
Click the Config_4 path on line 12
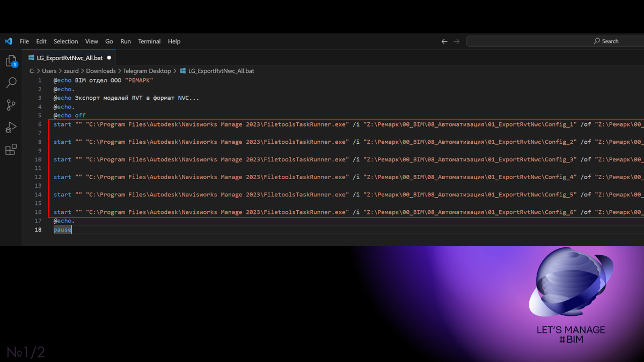(x=470, y=177)
